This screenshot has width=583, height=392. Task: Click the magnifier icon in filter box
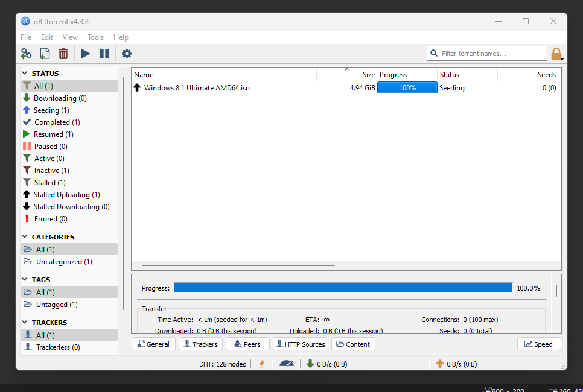pos(433,54)
